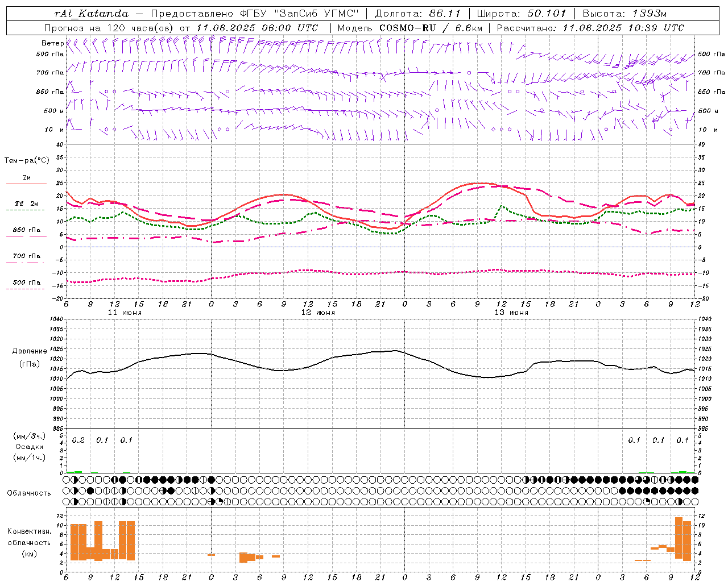Click the (мм/1ч.) hourly precipitation label
The image size is (728, 582).
coord(29,458)
